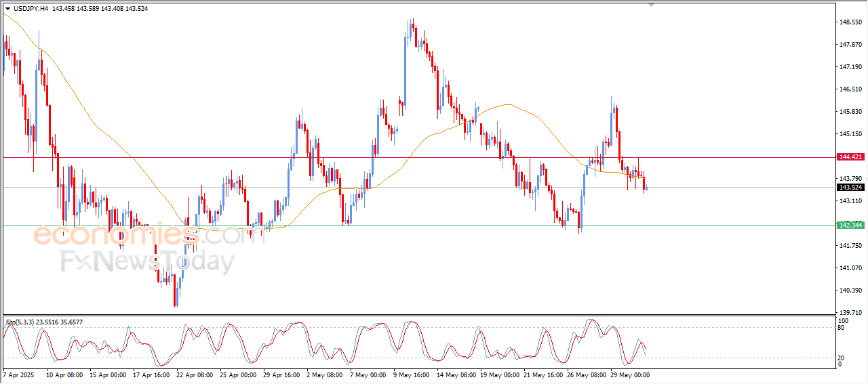Click the 148.550 price axis label
Screen dimensions: 868x384
(x=850, y=22)
